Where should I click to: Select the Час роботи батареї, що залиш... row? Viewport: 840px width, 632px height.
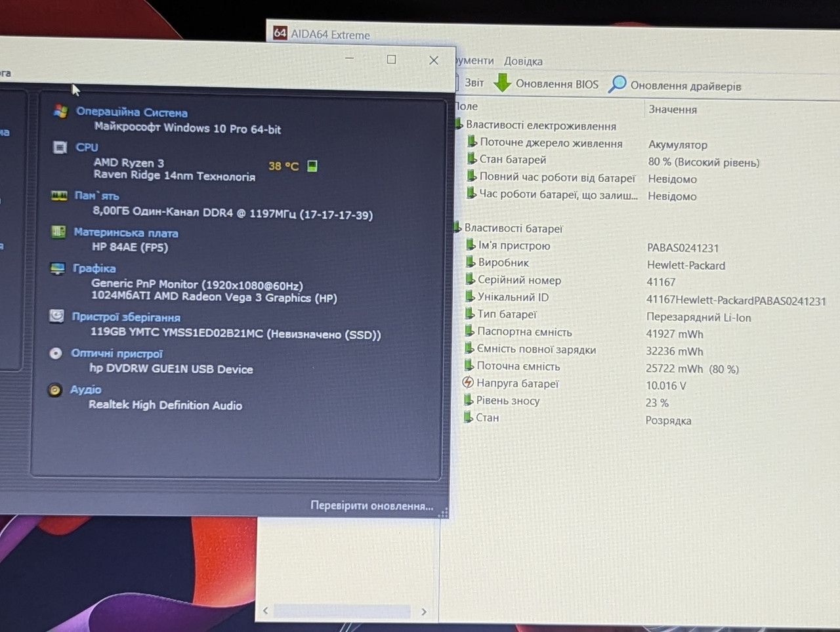tap(558, 194)
